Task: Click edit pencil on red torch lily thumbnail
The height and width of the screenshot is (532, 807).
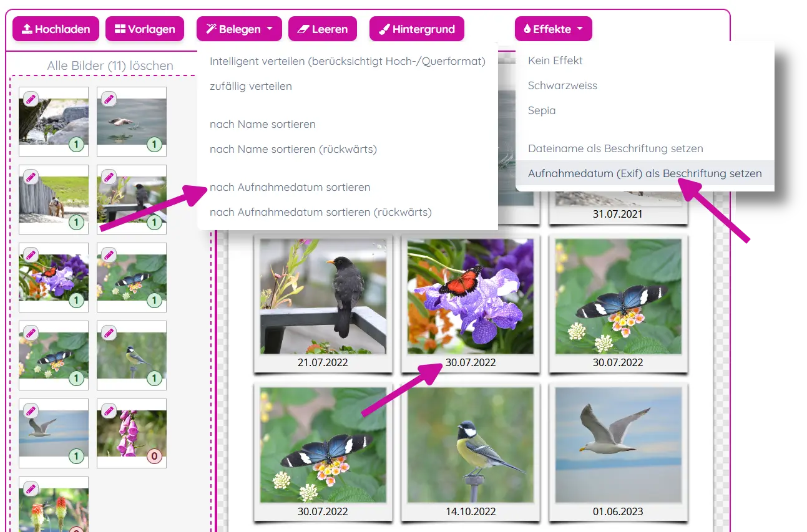Action: click(31, 489)
